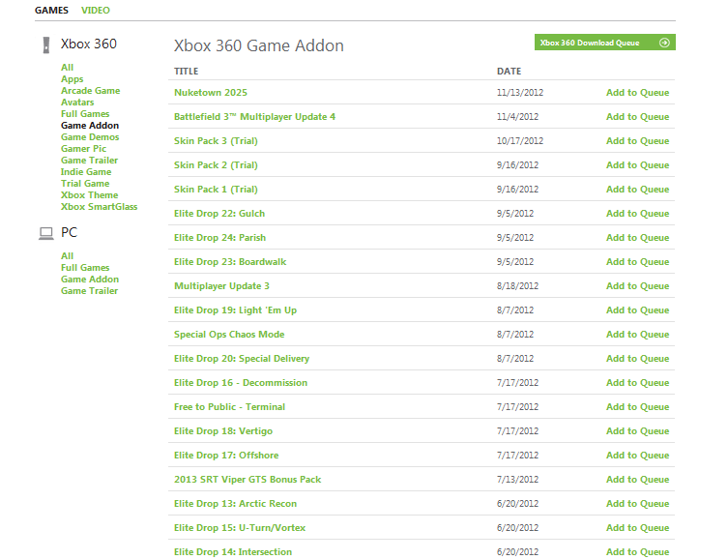Open Full Games under PC
The image size is (728, 560).
point(85,268)
